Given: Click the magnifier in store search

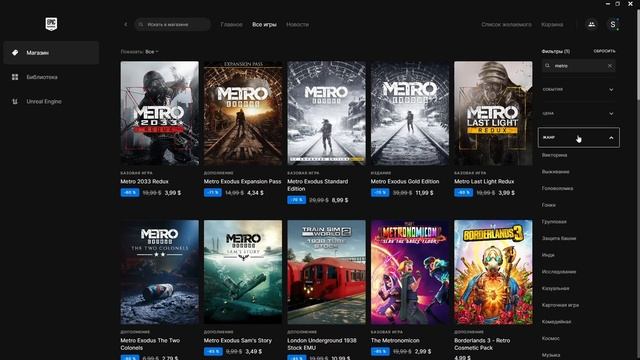Looking at the screenshot, I should coord(141,24).
